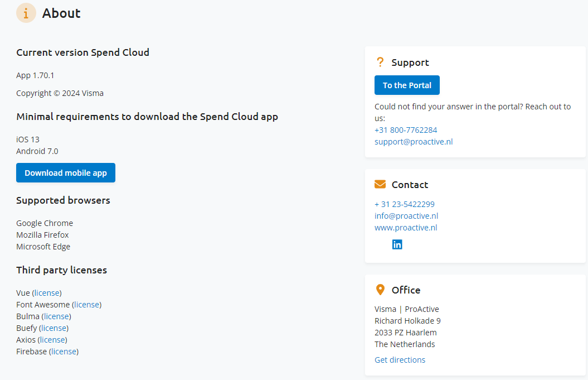Viewport: 588px width, 380px height.
Task: Select the App 1.70.1 version text
Action: click(35, 75)
